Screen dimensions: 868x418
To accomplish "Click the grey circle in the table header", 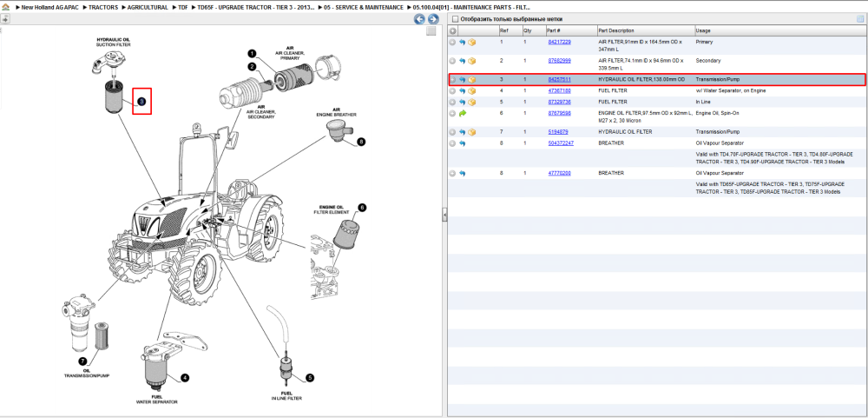I will click(x=453, y=31).
